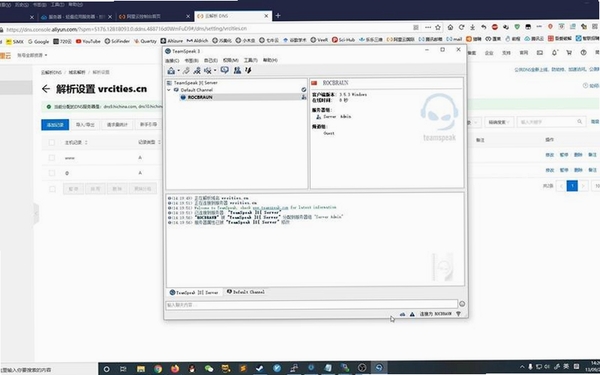Image resolution: width=600 pixels, height=375 pixels.
Task: Click the warning triangle icon in TeamSpeak status bar
Action: (412, 314)
